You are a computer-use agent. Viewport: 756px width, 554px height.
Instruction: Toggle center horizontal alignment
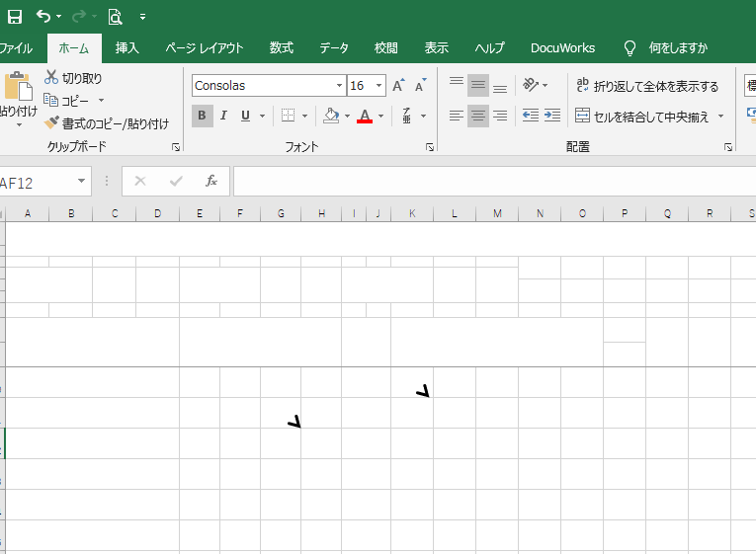click(x=478, y=116)
